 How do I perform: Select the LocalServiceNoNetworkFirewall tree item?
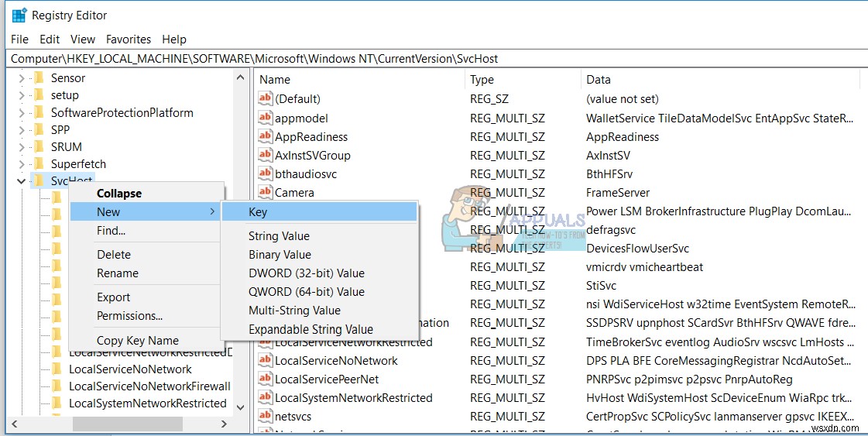[149, 386]
